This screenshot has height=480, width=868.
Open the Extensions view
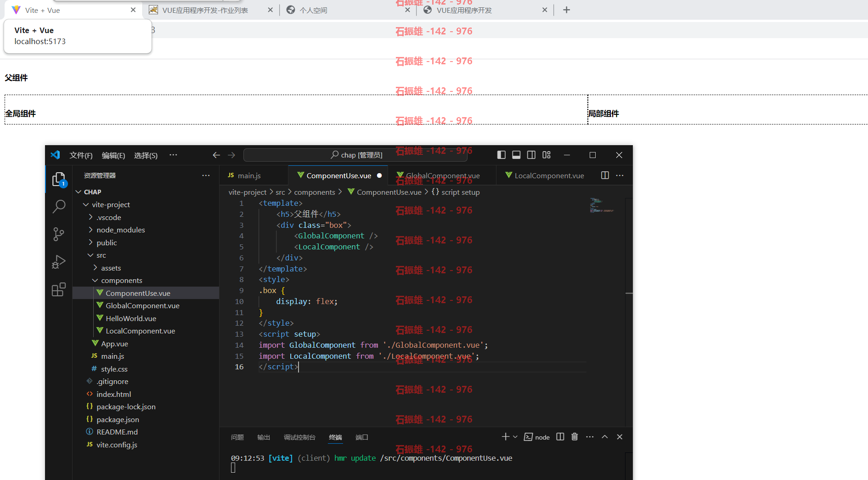pyautogui.click(x=59, y=289)
